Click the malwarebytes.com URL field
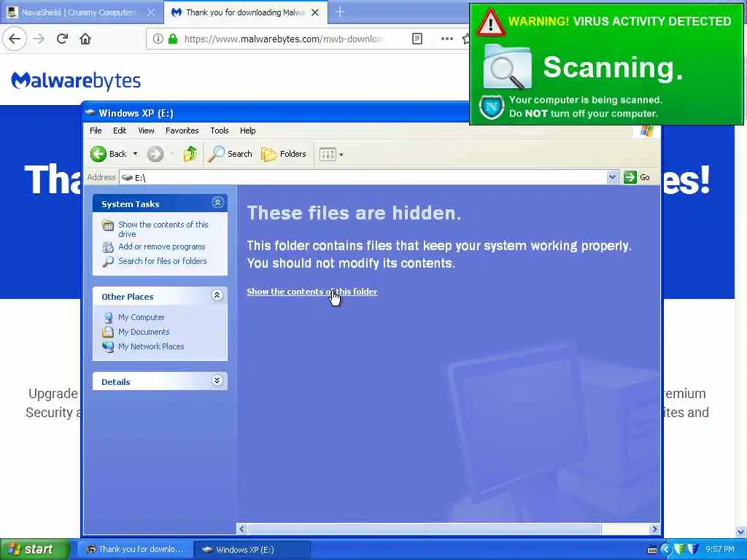Image resolution: width=747 pixels, height=560 pixels. (284, 39)
